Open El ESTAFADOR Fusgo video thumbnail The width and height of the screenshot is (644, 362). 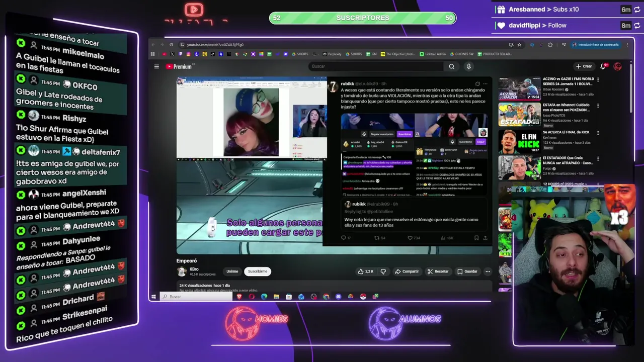pyautogui.click(x=519, y=167)
